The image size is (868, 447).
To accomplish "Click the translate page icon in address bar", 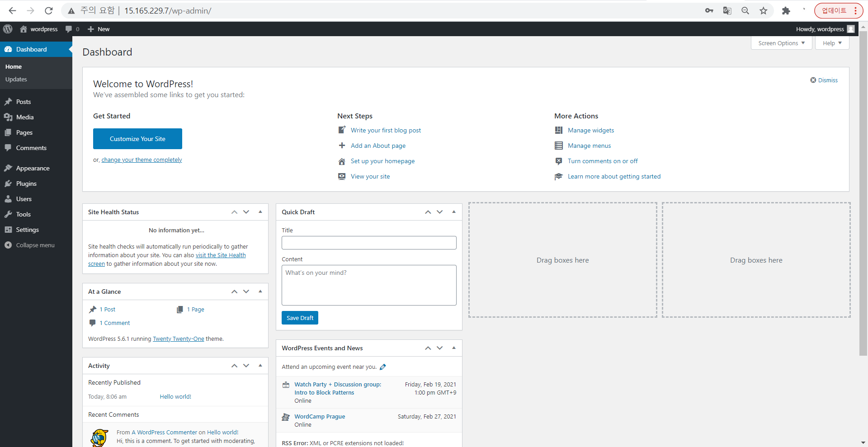I will click(x=727, y=10).
